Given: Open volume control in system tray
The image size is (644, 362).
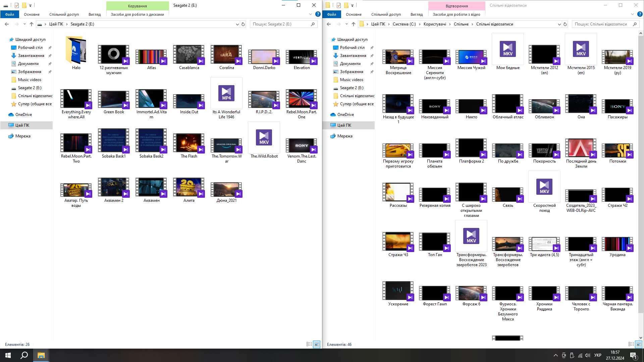Looking at the screenshot, I should coord(588,355).
